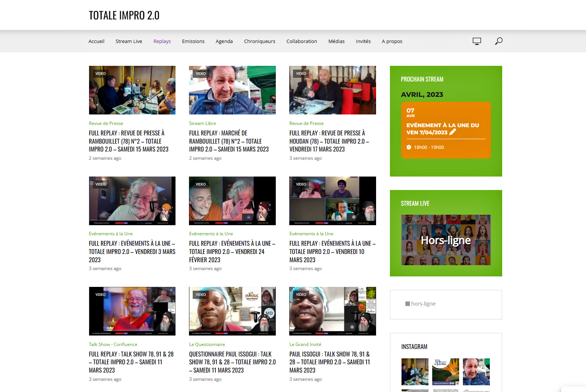The image size is (586, 392).
Task: Navigate to the Chroniqueurs page
Action: click(x=260, y=41)
